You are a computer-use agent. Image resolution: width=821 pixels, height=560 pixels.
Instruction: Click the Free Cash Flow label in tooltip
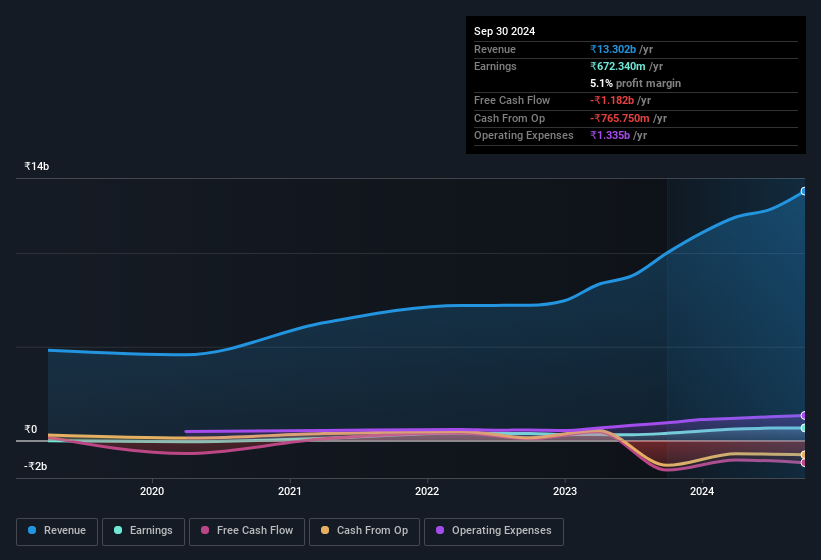pyautogui.click(x=512, y=100)
